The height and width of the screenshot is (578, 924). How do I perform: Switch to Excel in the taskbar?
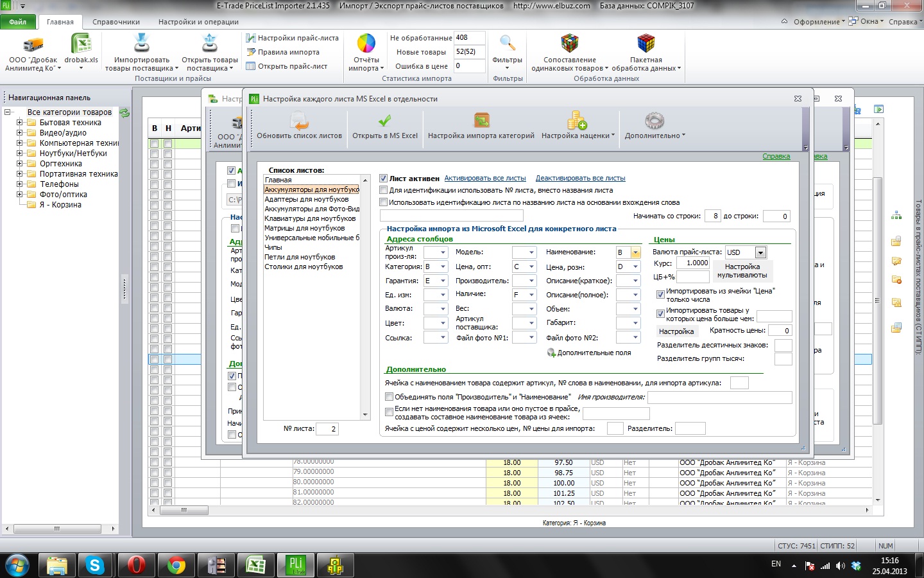click(256, 565)
